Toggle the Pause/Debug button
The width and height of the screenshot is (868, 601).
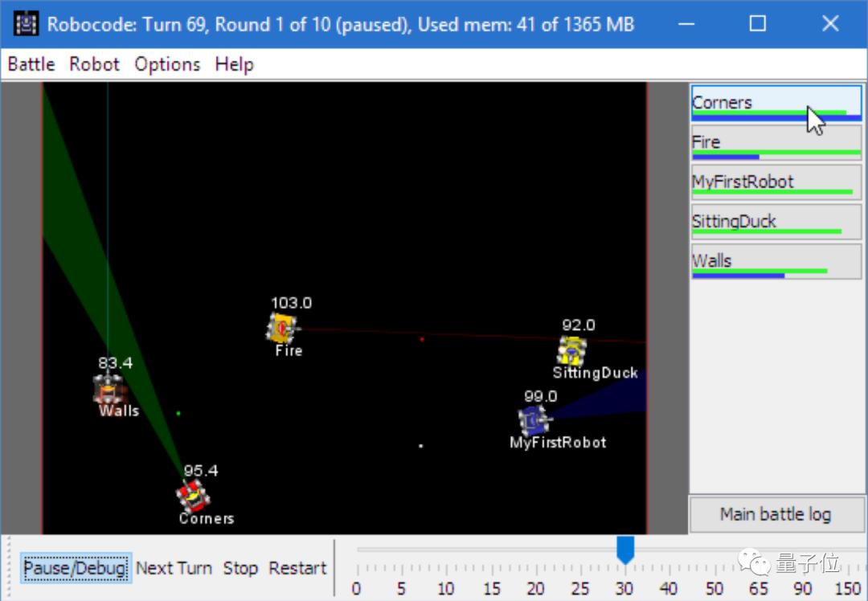(75, 568)
